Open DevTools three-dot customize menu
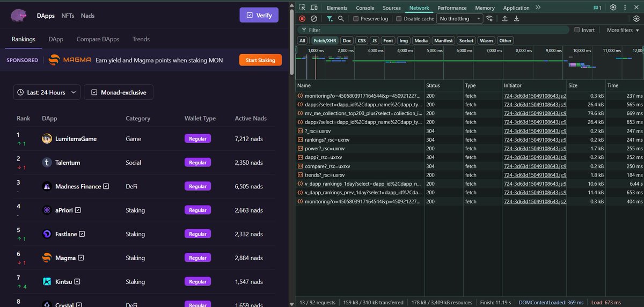Image resolution: width=644 pixels, height=307 pixels. (626, 8)
